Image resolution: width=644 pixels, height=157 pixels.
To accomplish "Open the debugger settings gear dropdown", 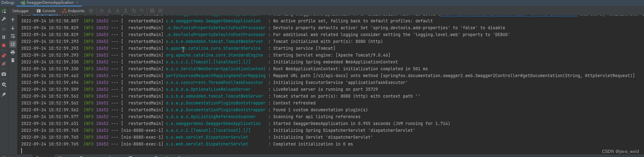I will 4,85.
